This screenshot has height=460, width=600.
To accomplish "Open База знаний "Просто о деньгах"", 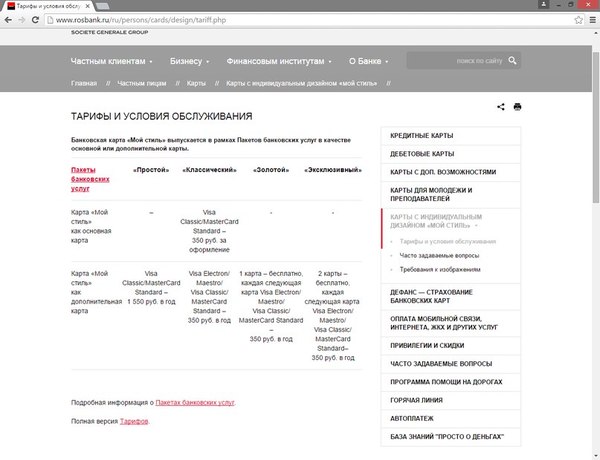I will (451, 437).
